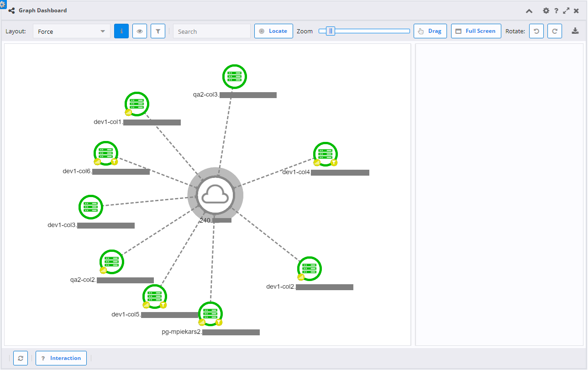Viewport: 588px width, 370px height.
Task: Rotate the graph clockwise
Action: [554, 31]
